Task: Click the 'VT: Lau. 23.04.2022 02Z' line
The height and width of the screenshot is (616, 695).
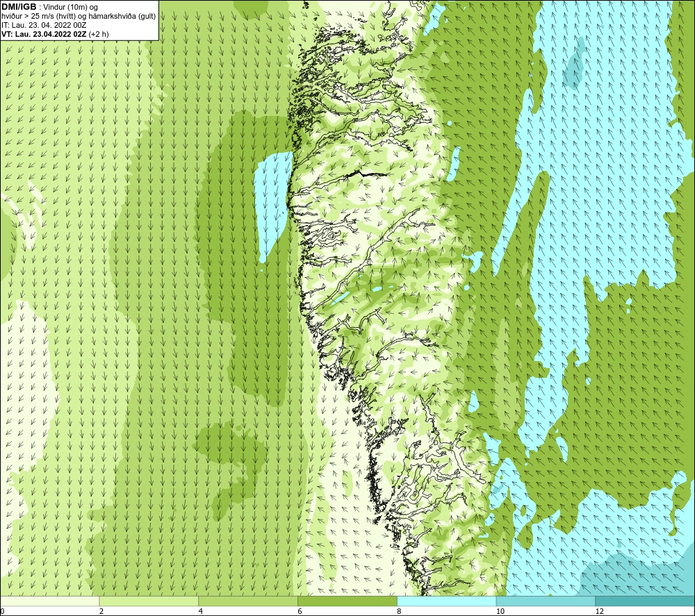Action: tap(44, 34)
